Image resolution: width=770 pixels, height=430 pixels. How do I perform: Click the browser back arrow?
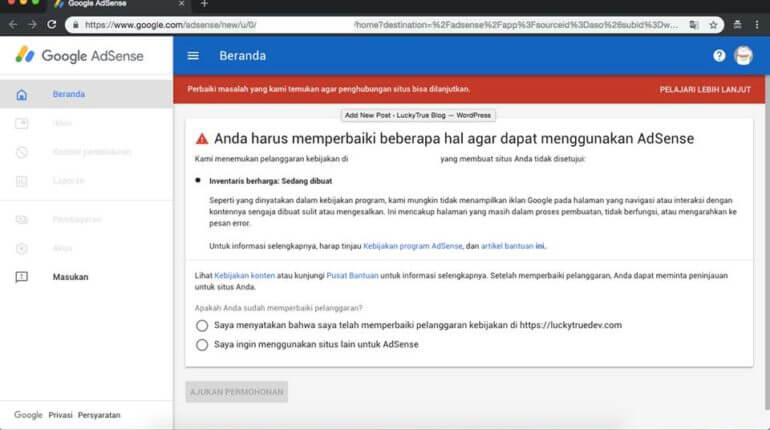tap(12, 24)
